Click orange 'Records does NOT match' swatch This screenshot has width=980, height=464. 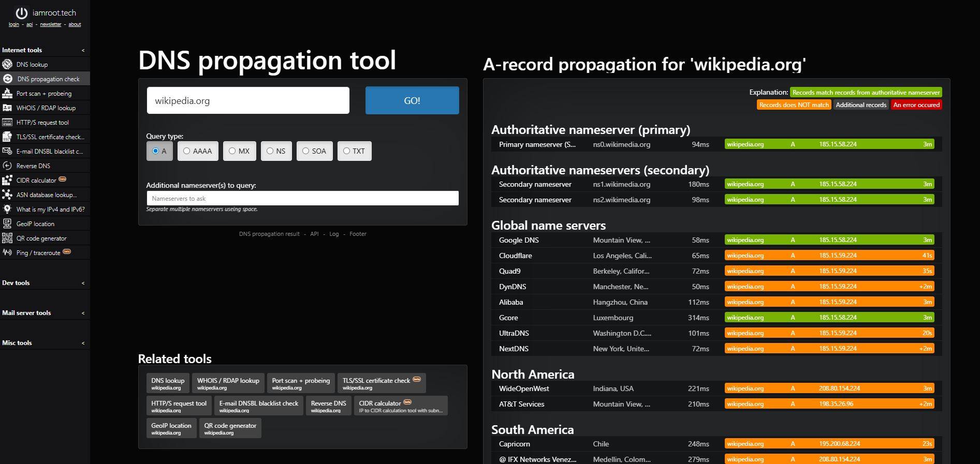(794, 104)
